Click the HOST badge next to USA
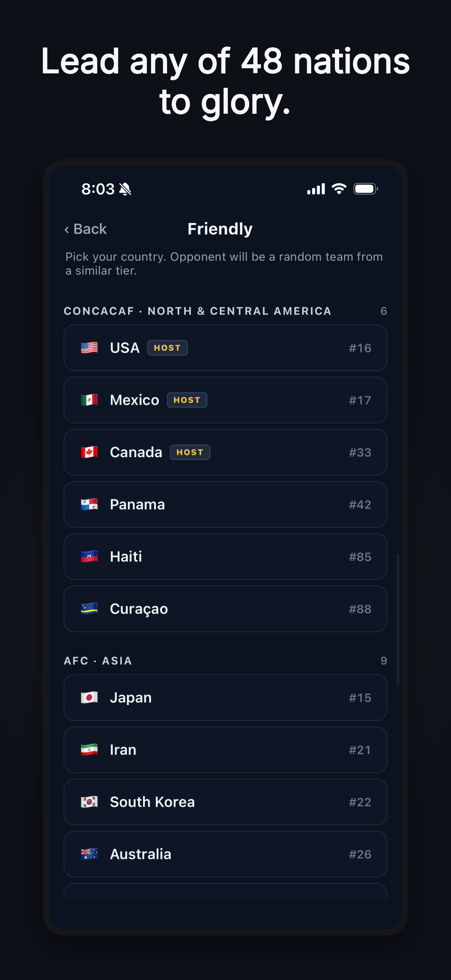 [x=167, y=348]
